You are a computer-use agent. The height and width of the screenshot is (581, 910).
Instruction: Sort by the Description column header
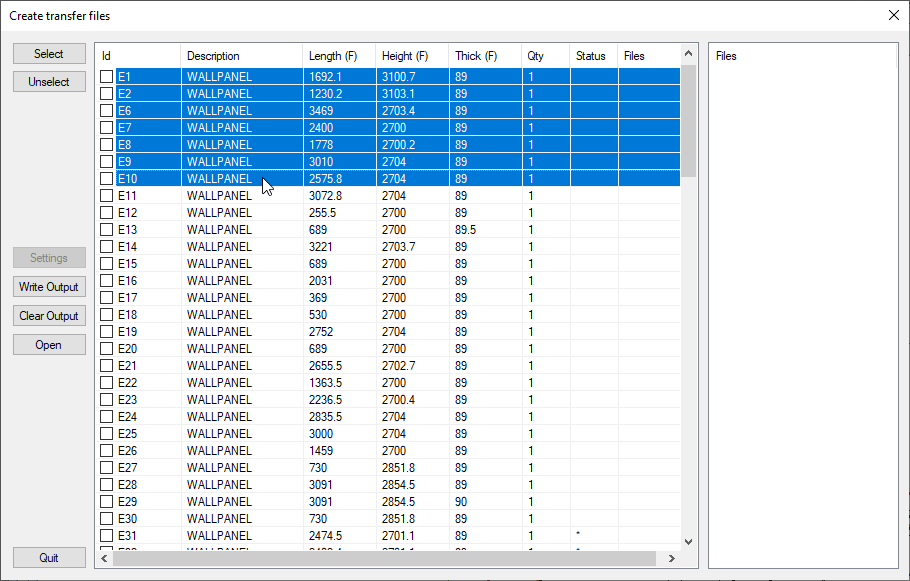[x=240, y=56]
